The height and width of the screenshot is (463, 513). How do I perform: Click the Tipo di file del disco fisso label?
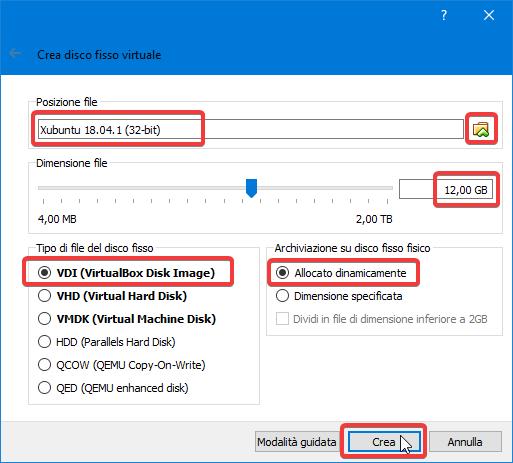pyautogui.click(x=95, y=248)
